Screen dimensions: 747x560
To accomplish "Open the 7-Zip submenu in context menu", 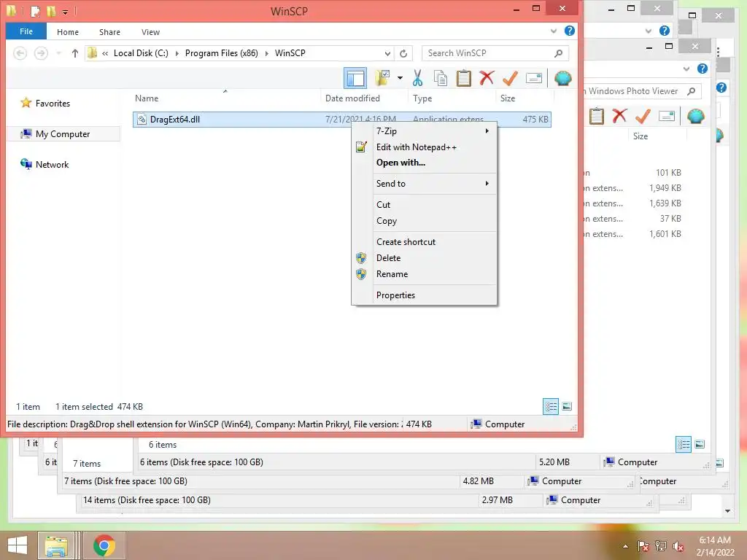I will click(x=424, y=131).
